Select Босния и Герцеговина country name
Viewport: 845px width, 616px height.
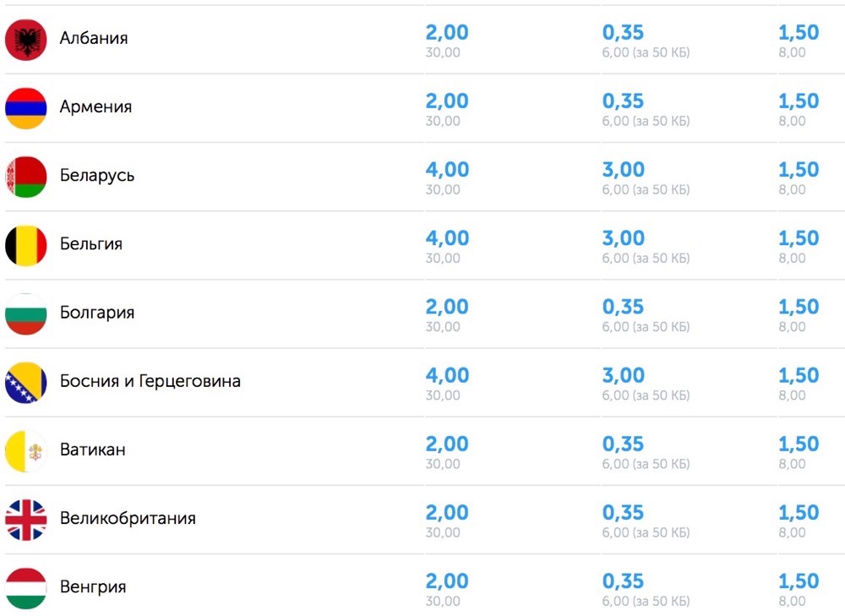150,382
